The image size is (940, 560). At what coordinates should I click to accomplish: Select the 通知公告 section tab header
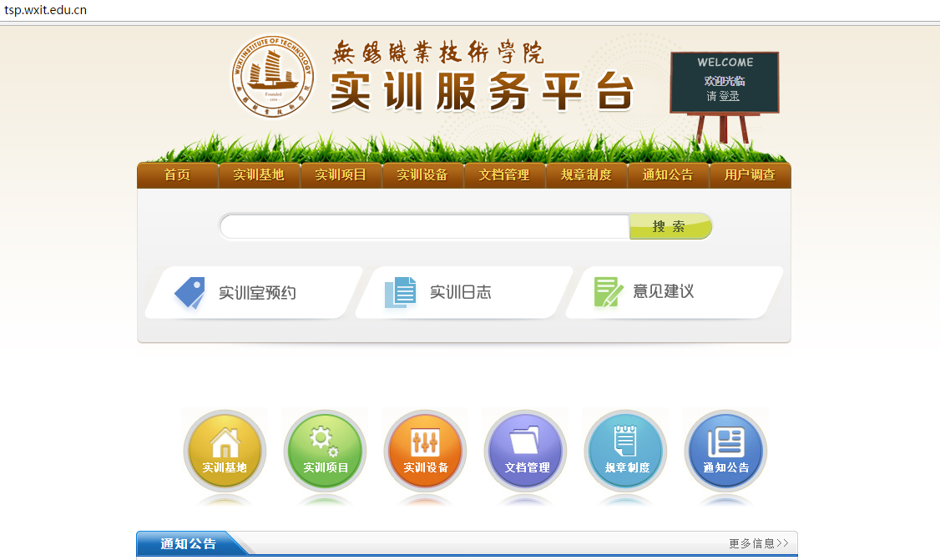pyautogui.click(x=189, y=543)
